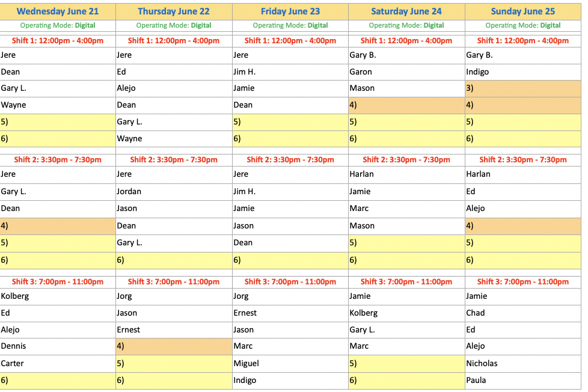This screenshot has width=588, height=392.
Task: Click Saturday's orange Shift 1 slot 4
Action: 406,105
